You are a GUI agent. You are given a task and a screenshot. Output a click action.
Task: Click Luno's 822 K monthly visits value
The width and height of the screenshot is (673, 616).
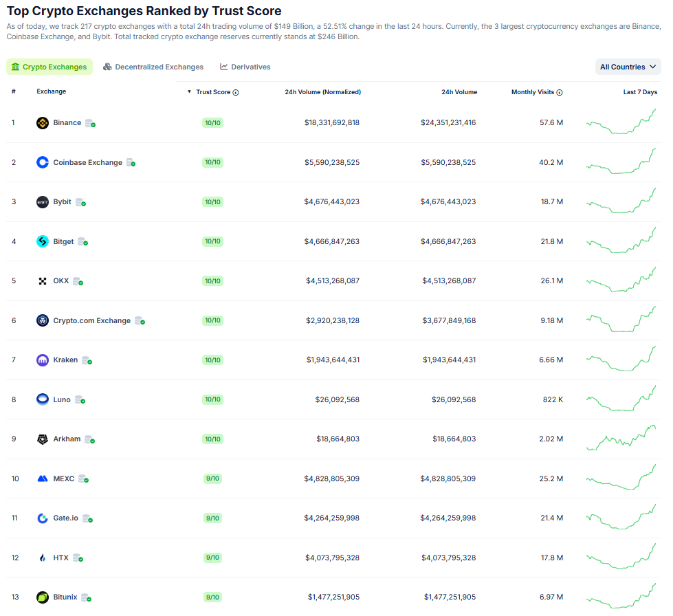tap(553, 399)
